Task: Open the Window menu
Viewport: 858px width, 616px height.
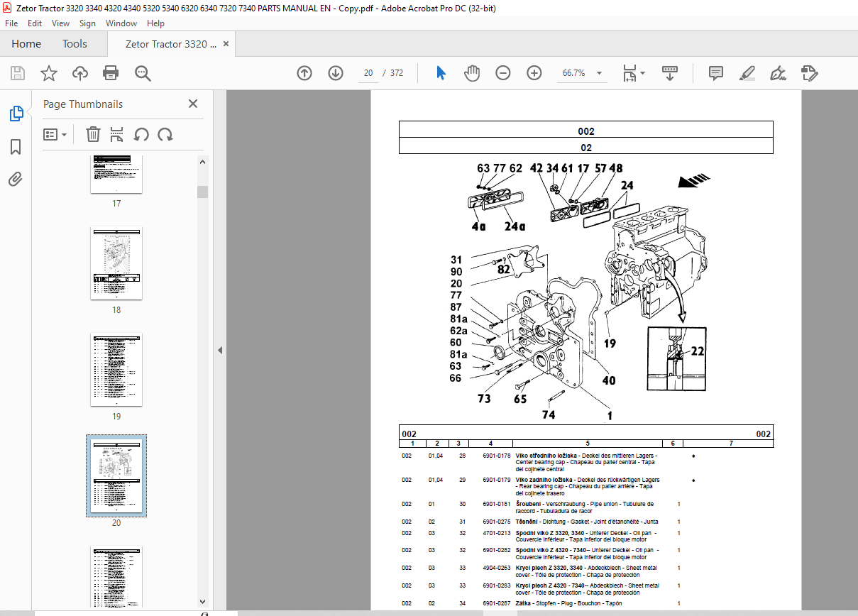Action: click(121, 23)
